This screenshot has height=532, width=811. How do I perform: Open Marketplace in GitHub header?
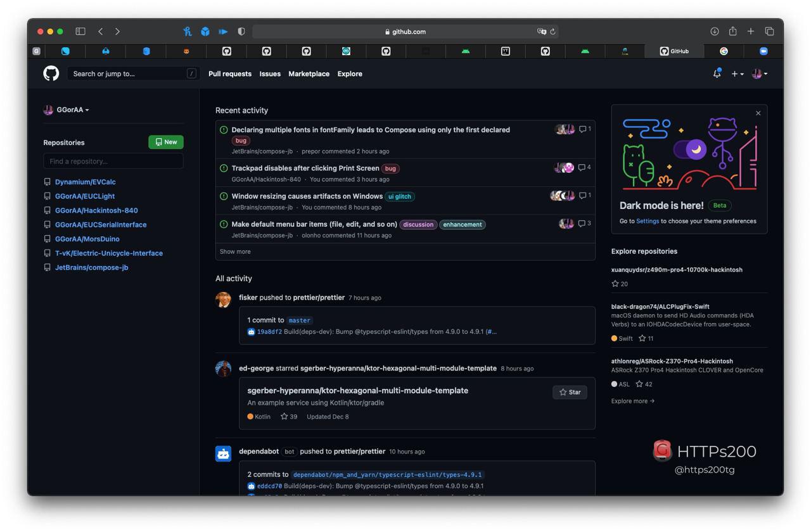(x=309, y=73)
